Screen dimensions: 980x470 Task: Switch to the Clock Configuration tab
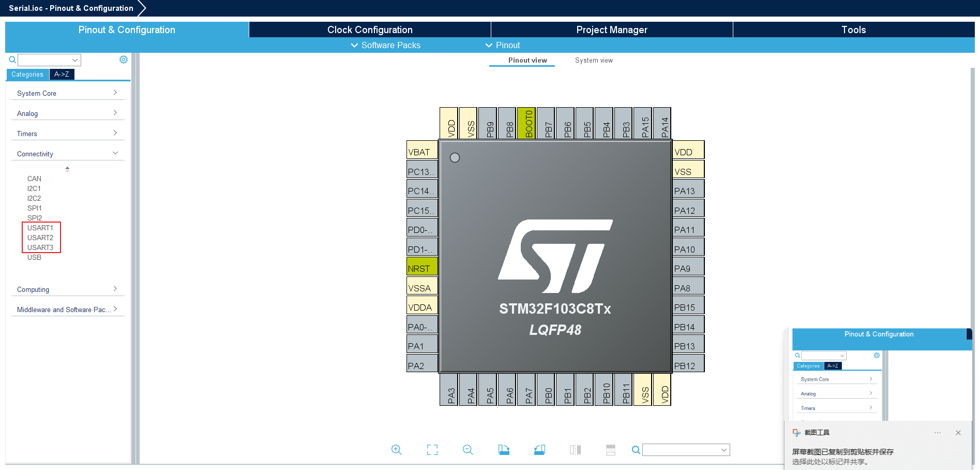point(370,30)
